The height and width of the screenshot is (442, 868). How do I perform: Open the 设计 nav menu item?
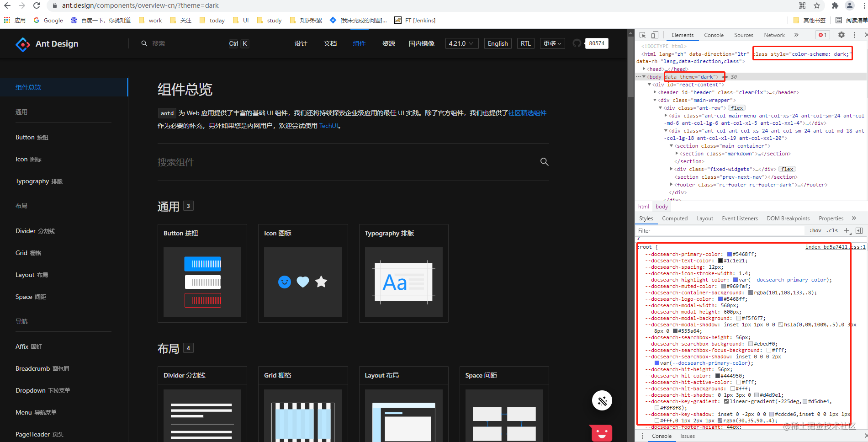click(x=301, y=43)
